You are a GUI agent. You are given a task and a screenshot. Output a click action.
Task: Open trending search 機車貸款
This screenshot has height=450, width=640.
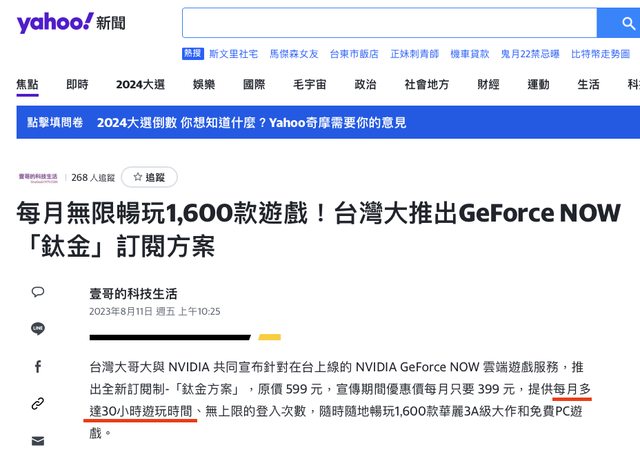click(470, 54)
